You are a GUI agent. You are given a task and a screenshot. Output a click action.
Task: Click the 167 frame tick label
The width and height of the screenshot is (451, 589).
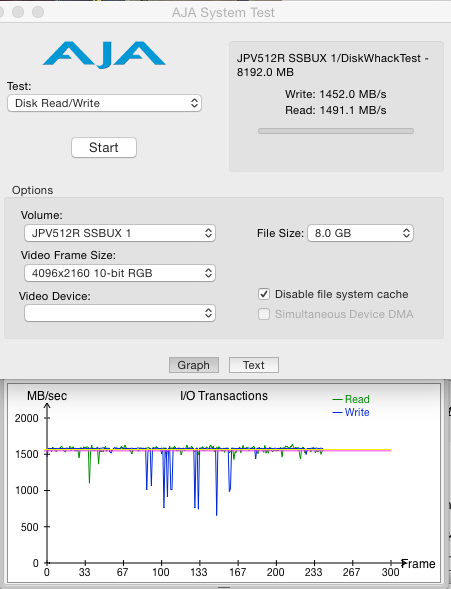pyautogui.click(x=237, y=572)
